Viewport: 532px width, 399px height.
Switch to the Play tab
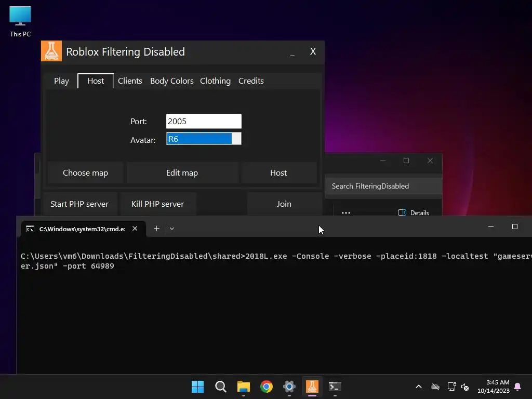tap(61, 81)
